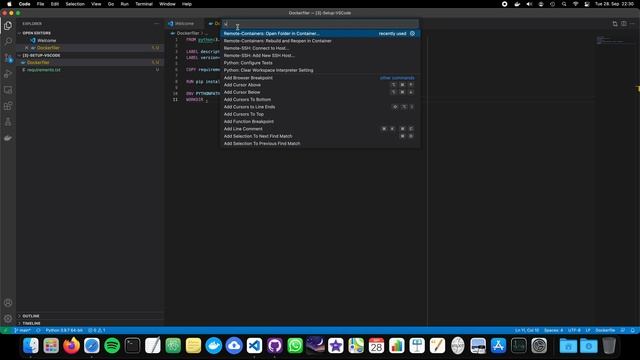Select Add Cursor Above command

(x=320, y=85)
